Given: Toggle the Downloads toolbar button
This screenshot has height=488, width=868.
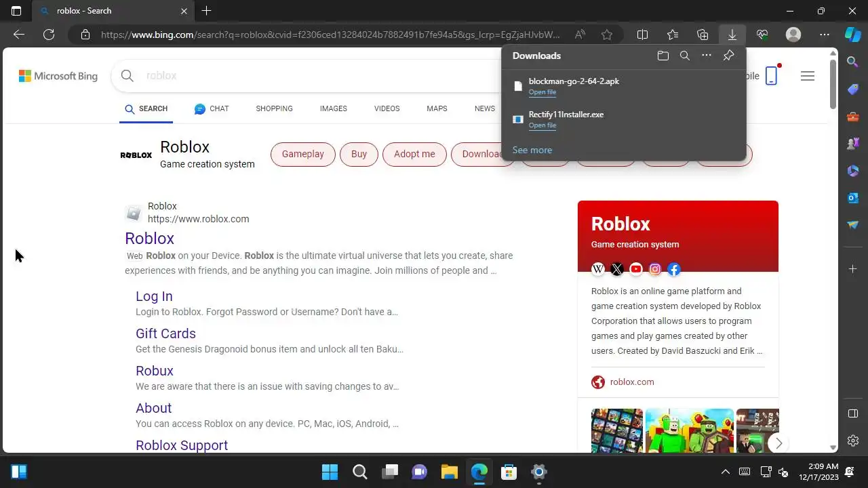Looking at the screenshot, I should 732,35.
